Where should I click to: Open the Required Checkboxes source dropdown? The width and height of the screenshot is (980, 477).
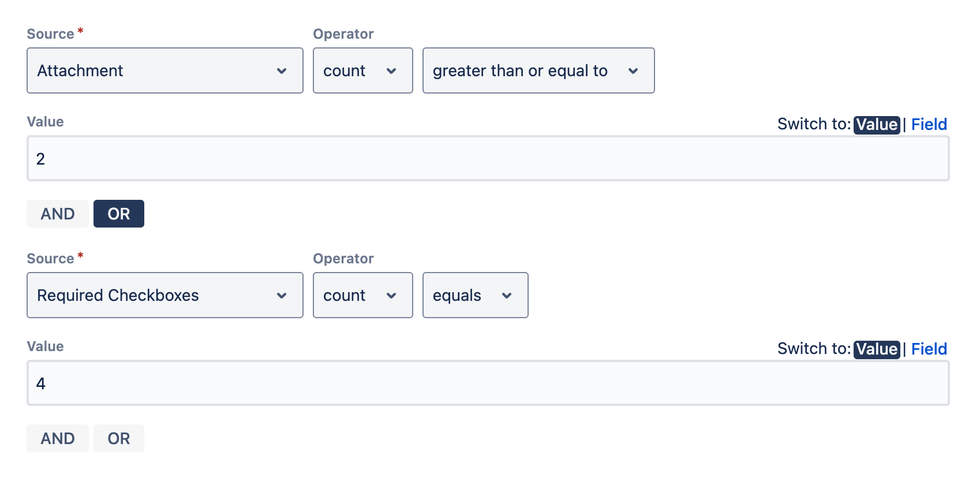click(x=164, y=295)
